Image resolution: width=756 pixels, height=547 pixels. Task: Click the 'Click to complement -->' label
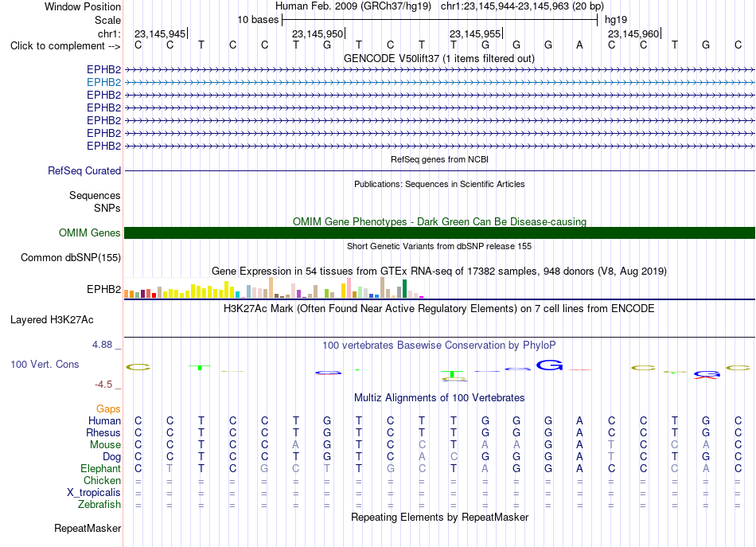coord(65,46)
